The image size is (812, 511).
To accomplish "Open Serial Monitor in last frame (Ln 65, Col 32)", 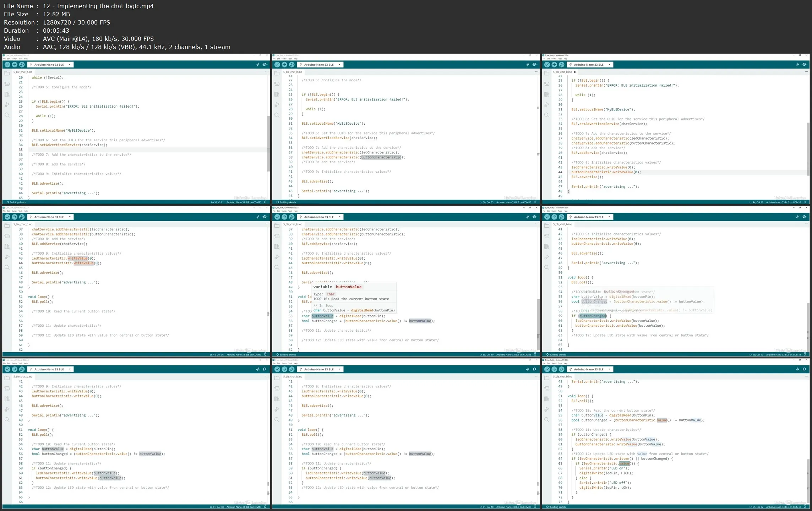I will coord(805,369).
